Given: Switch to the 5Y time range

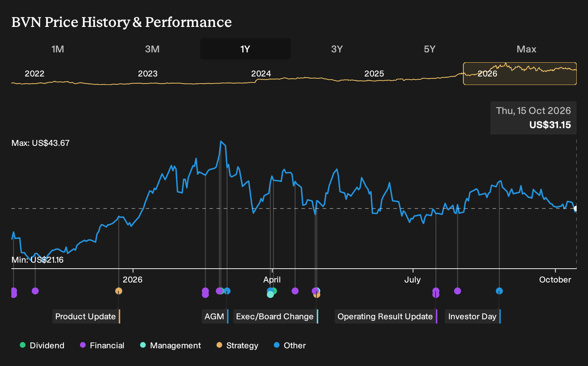Looking at the screenshot, I should [430, 49].
